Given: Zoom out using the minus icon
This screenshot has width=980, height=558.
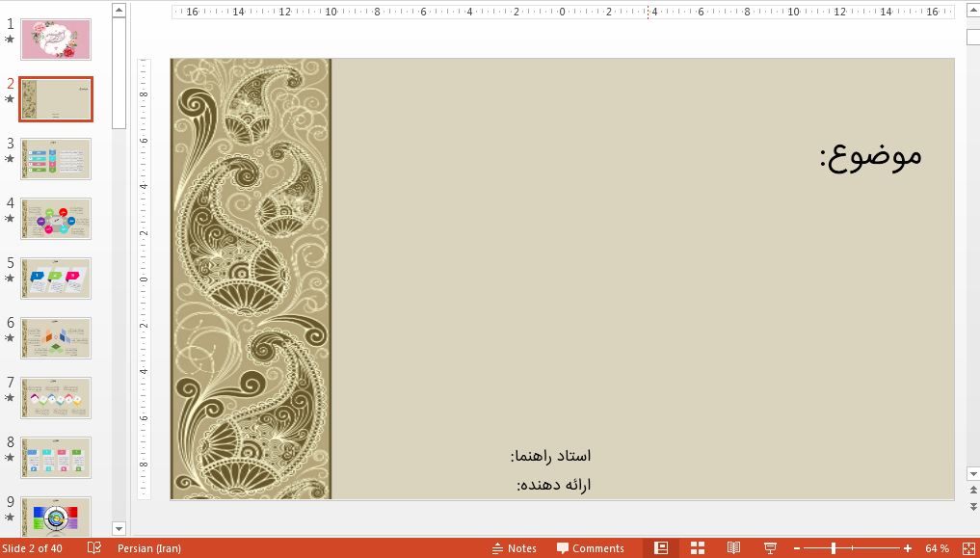Looking at the screenshot, I should (x=796, y=547).
